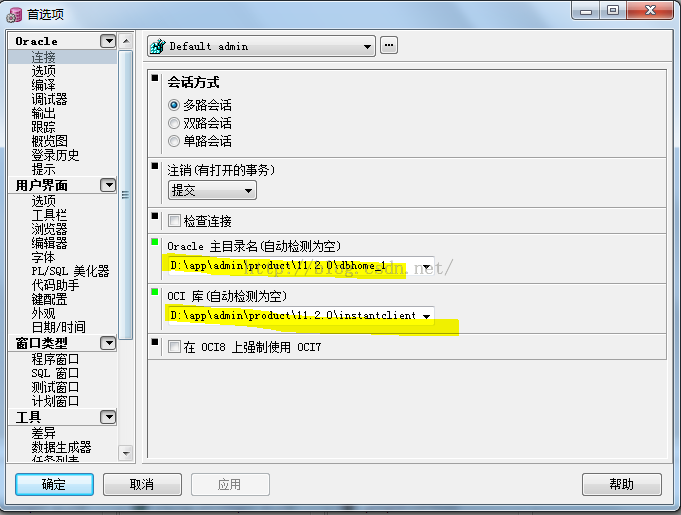
Task: Click the green indicator beside Oracle 主目录名
Action: [x=155, y=242]
